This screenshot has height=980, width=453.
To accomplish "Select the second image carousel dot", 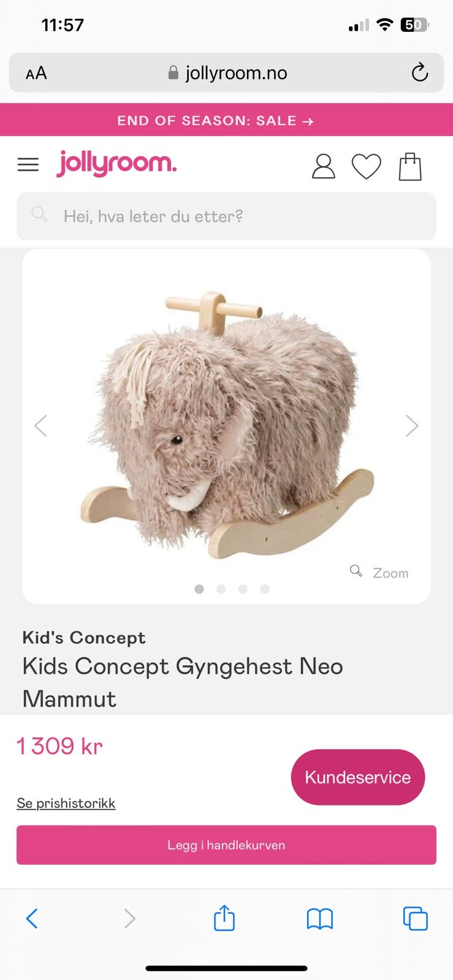I will coord(221,589).
